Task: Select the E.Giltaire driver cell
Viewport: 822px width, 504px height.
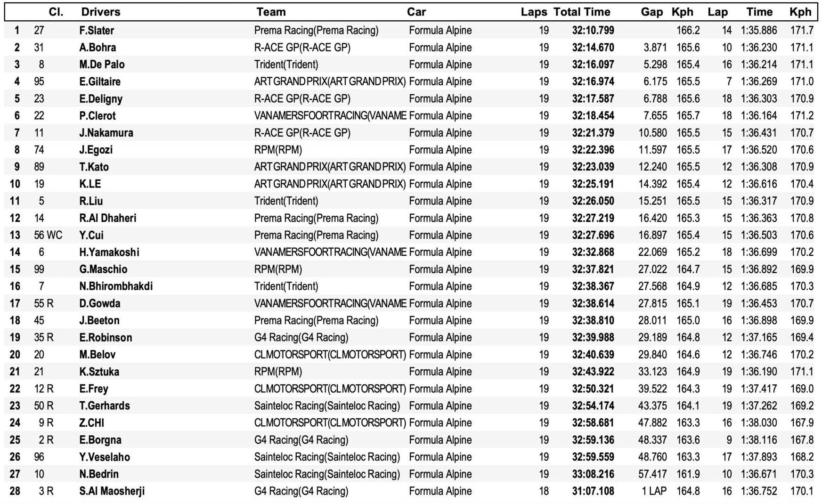Action: (x=100, y=81)
